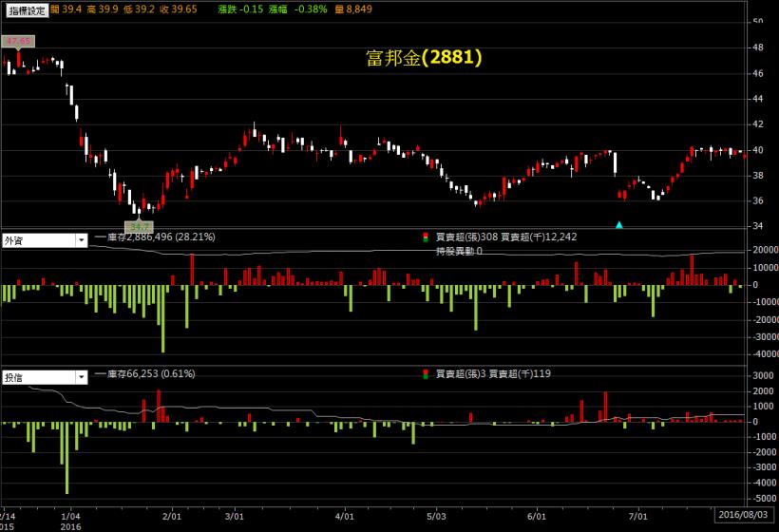Click the 庫存66,253 (0.61%) trust holdings text
Image resolution: width=779 pixels, height=532 pixels.
(x=150, y=373)
